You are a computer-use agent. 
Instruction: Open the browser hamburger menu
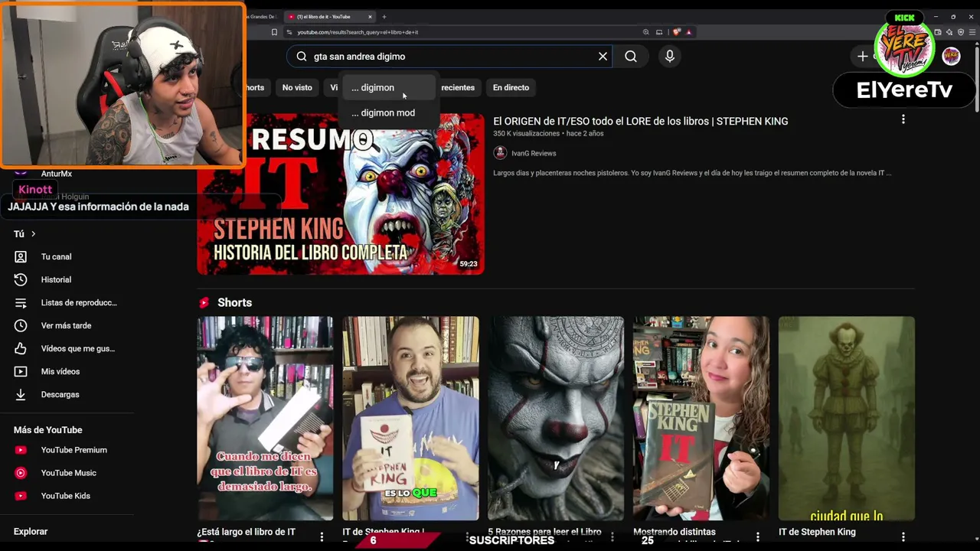click(972, 32)
